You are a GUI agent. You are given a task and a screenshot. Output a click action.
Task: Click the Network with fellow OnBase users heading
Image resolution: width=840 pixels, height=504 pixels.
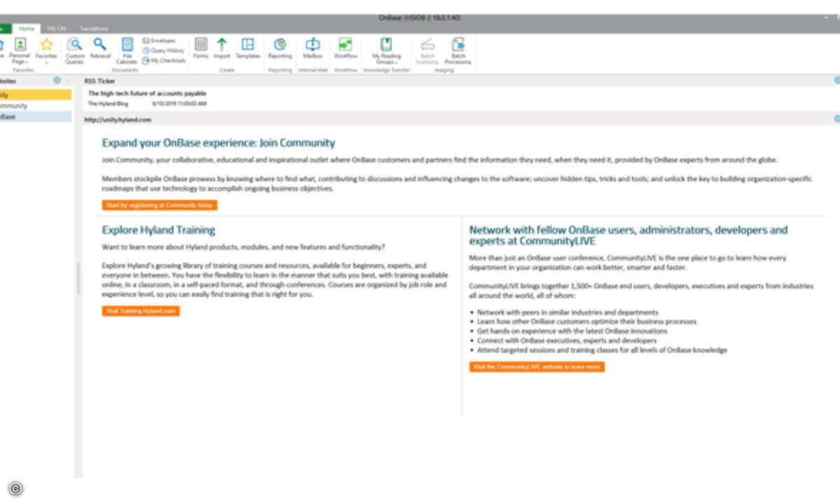point(629,235)
